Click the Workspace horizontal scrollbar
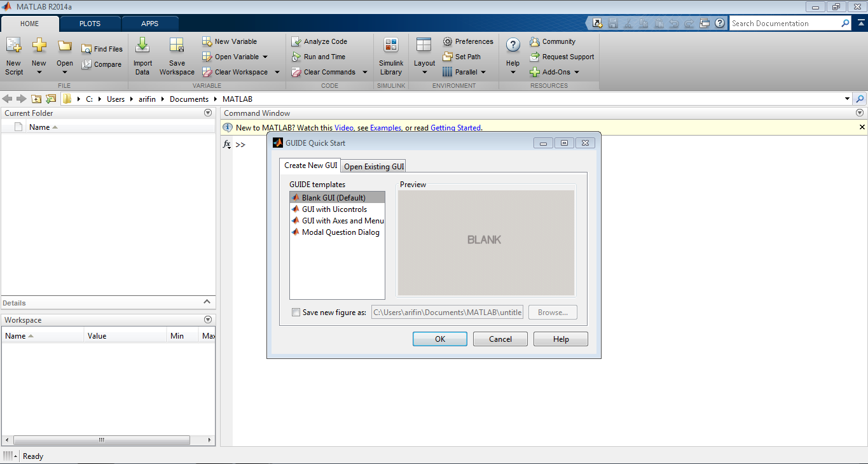The height and width of the screenshot is (464, 868). point(102,440)
